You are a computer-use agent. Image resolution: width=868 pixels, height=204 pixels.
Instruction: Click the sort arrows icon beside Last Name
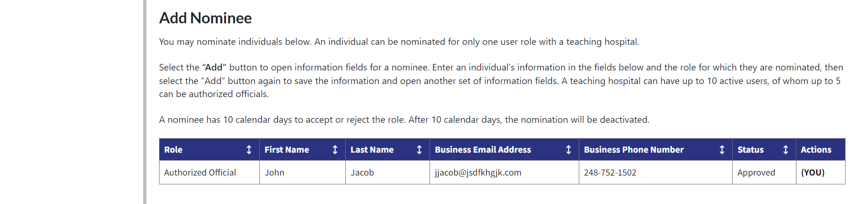click(x=419, y=150)
